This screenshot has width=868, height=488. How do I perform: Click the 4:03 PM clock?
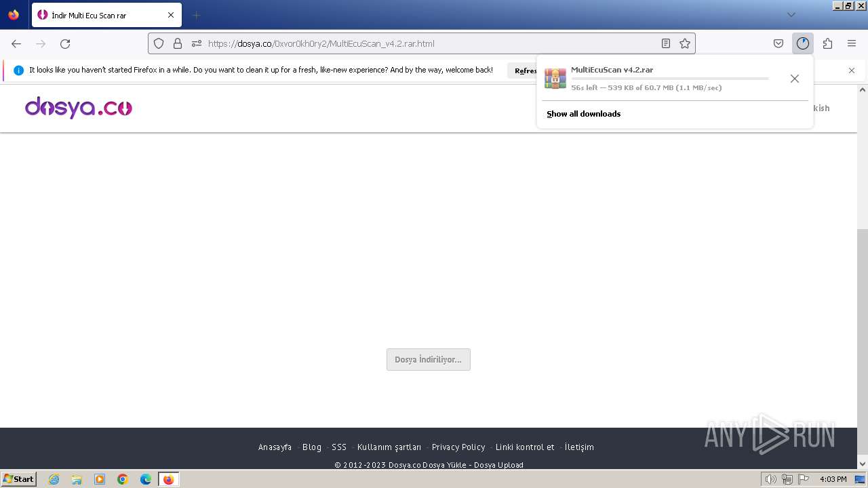coord(833,479)
